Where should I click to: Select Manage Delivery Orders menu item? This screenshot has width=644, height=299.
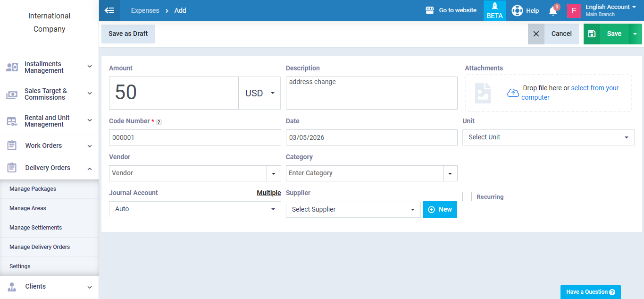[x=40, y=247]
